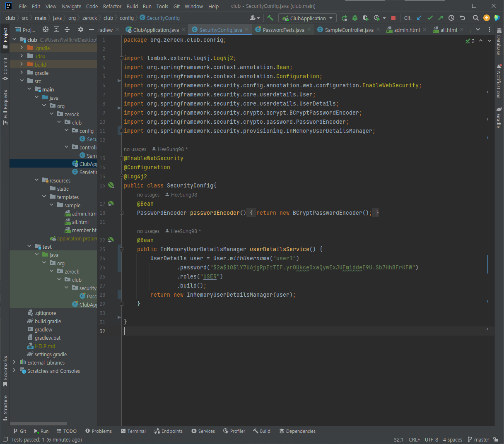504x444 pixels.
Task: Show Git history clock icon
Action: pyautogui.click(x=451, y=18)
